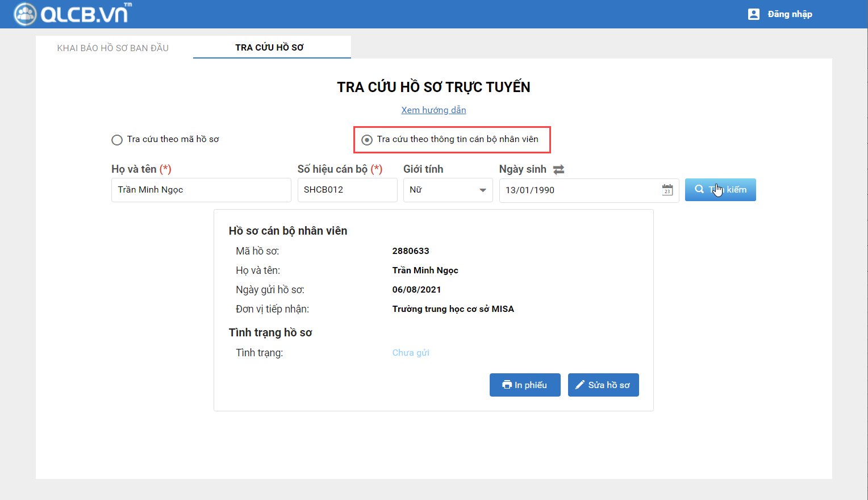Click the printer icon on In phiếu
The height and width of the screenshot is (500, 868).
[507, 385]
